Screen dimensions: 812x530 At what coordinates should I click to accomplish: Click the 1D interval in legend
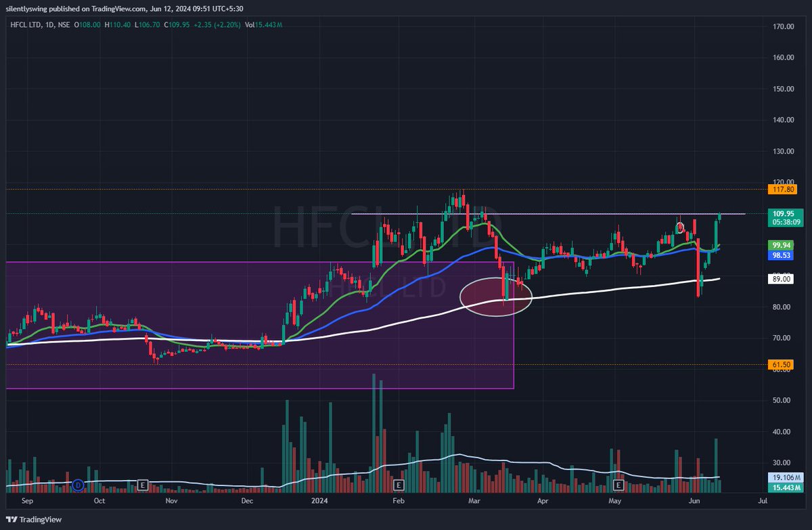click(x=49, y=25)
